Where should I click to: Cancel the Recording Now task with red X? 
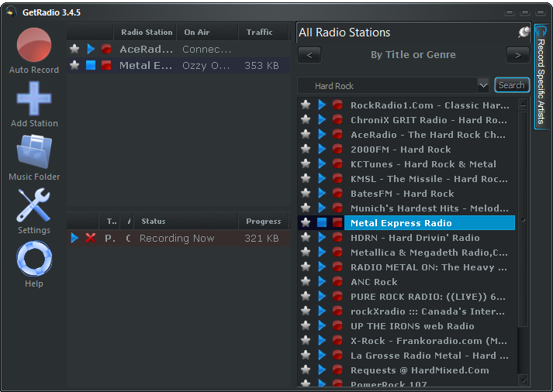click(x=91, y=238)
